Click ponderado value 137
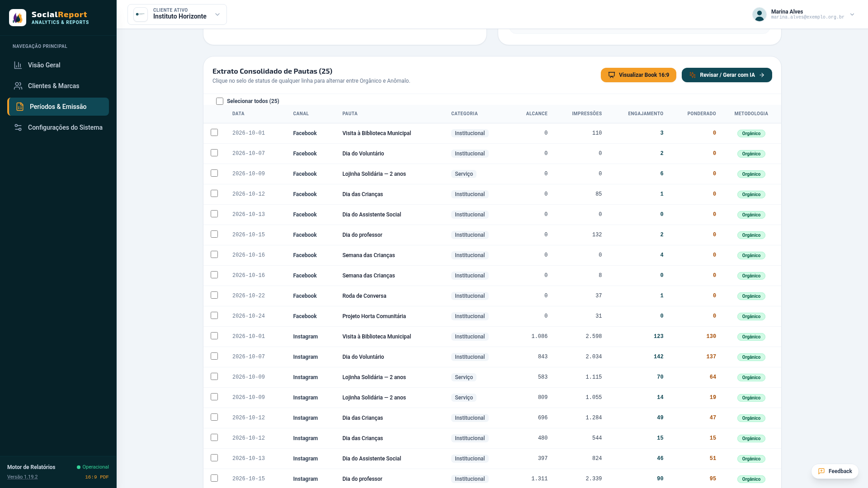This screenshot has height=488, width=868. coord(711,357)
